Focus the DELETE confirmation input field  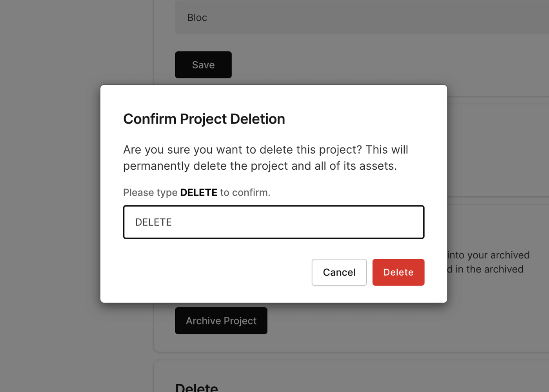(x=273, y=222)
